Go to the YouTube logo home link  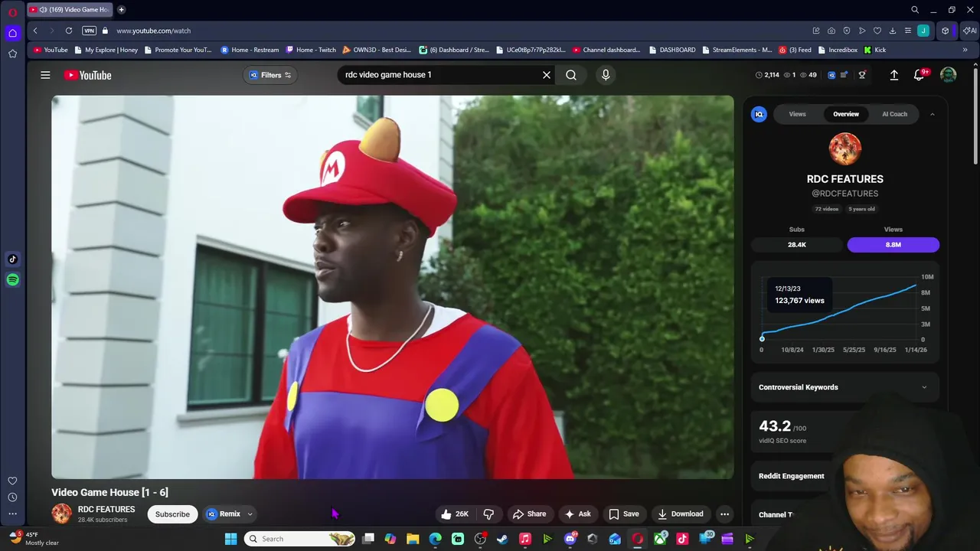coord(88,75)
